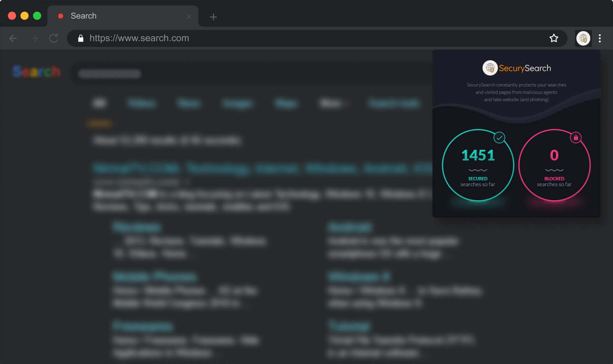The height and width of the screenshot is (364, 613).
Task: Open the SecurySearch extension toolbar icon
Action: [x=583, y=38]
